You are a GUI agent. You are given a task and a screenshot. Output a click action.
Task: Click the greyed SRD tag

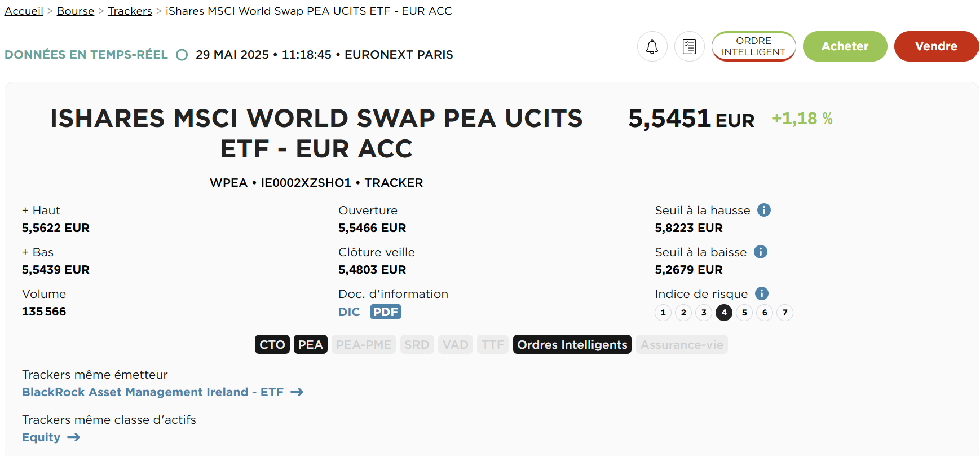tap(417, 344)
